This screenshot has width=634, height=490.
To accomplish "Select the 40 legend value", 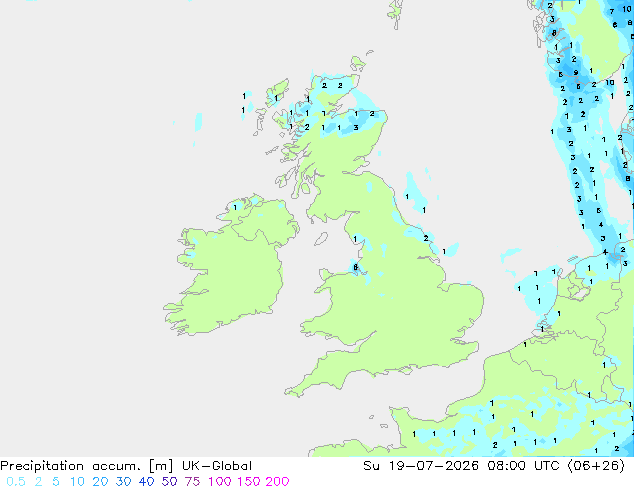I will click(x=146, y=482).
